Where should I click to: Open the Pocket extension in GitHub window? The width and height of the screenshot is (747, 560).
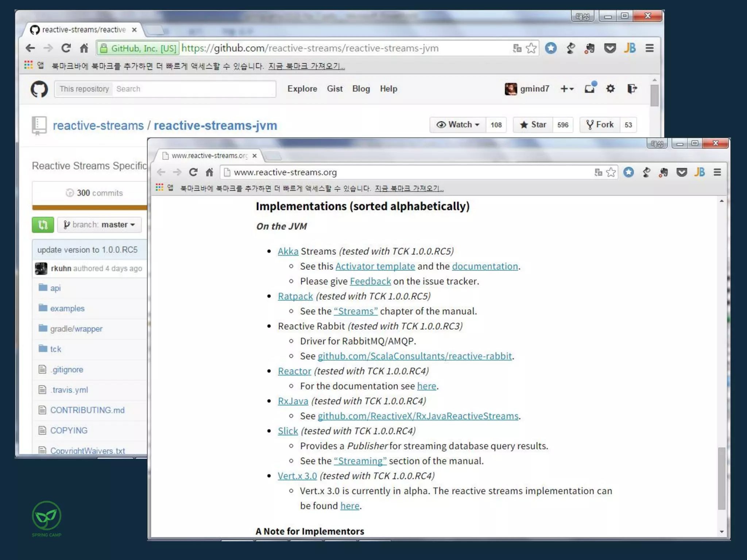coord(610,48)
